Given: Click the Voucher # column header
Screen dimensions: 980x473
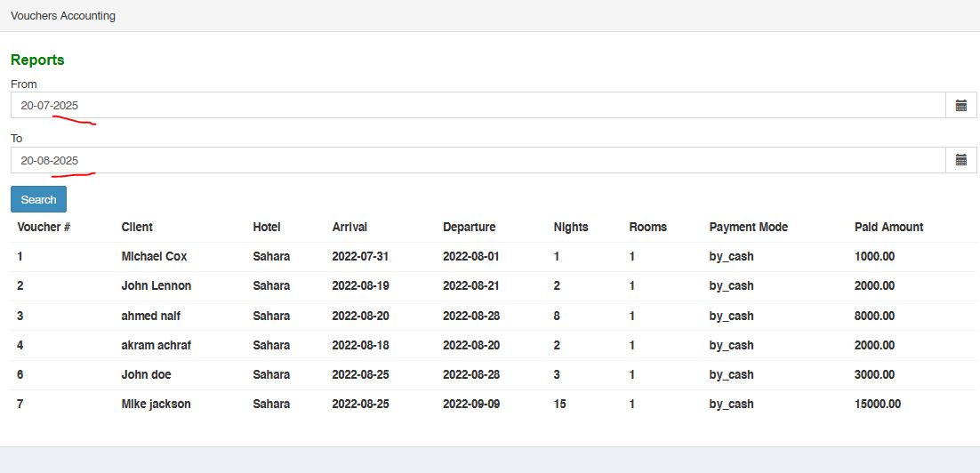Looking at the screenshot, I should point(44,227).
